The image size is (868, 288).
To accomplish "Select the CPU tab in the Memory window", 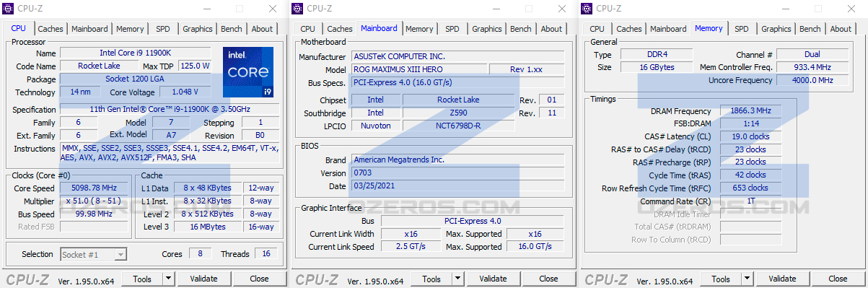I will (x=597, y=29).
